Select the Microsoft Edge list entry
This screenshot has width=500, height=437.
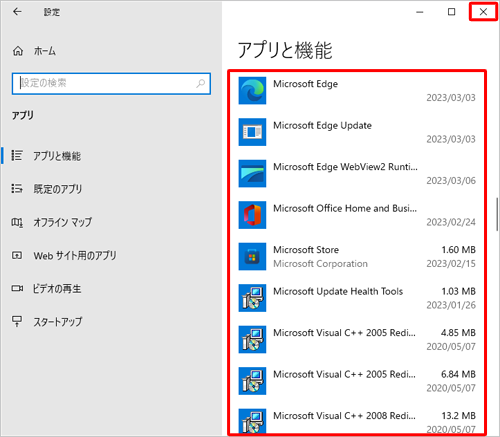[357, 91]
